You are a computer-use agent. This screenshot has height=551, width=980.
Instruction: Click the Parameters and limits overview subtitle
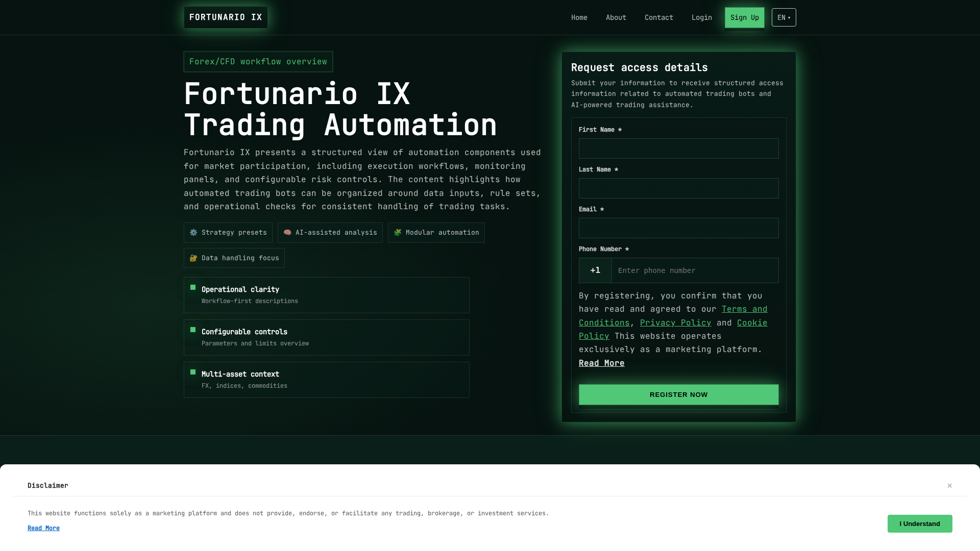click(255, 343)
